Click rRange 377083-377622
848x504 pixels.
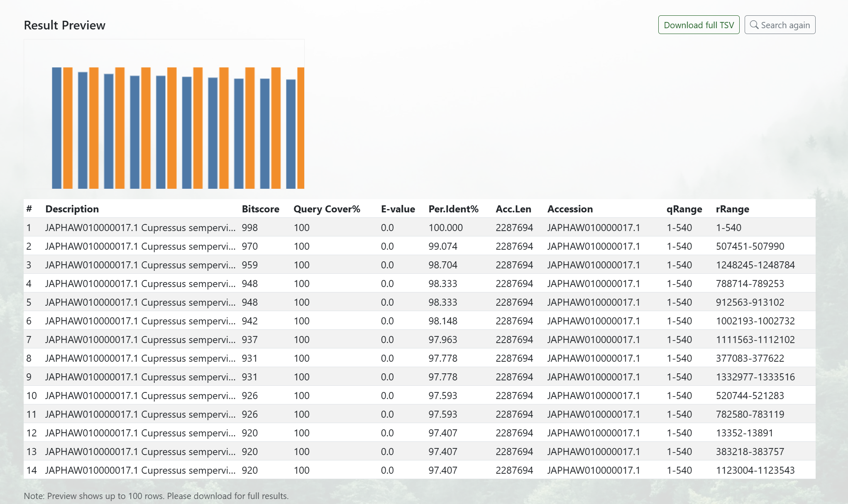tap(750, 358)
